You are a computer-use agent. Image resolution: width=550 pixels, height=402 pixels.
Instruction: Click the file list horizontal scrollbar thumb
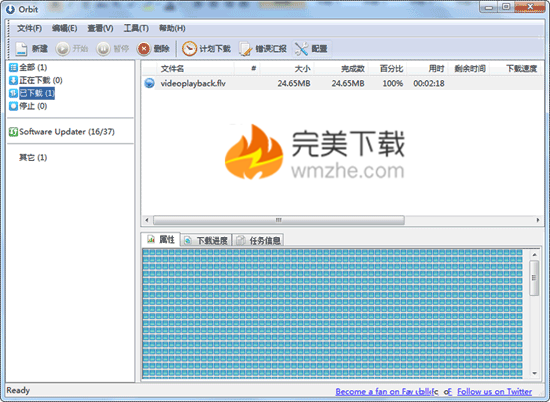point(279,220)
